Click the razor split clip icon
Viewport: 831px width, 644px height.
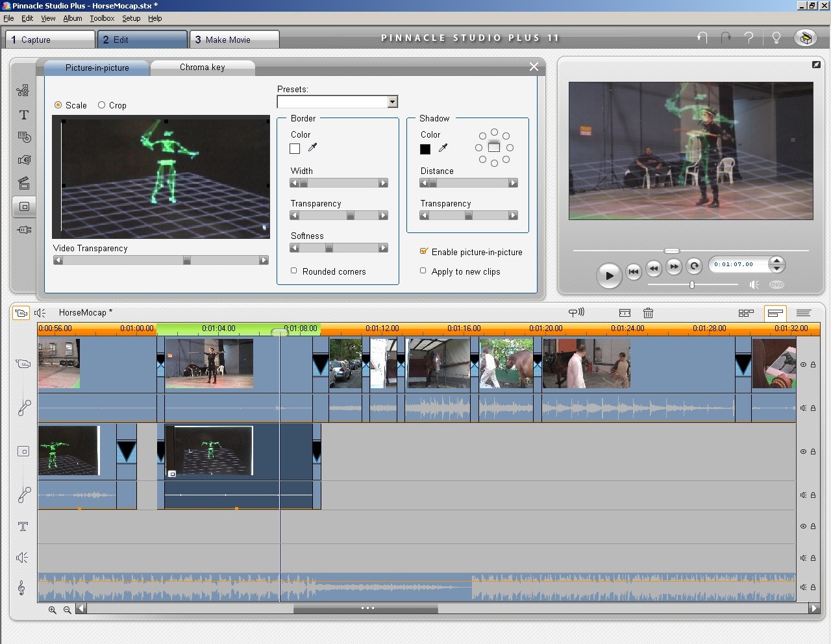[625, 313]
